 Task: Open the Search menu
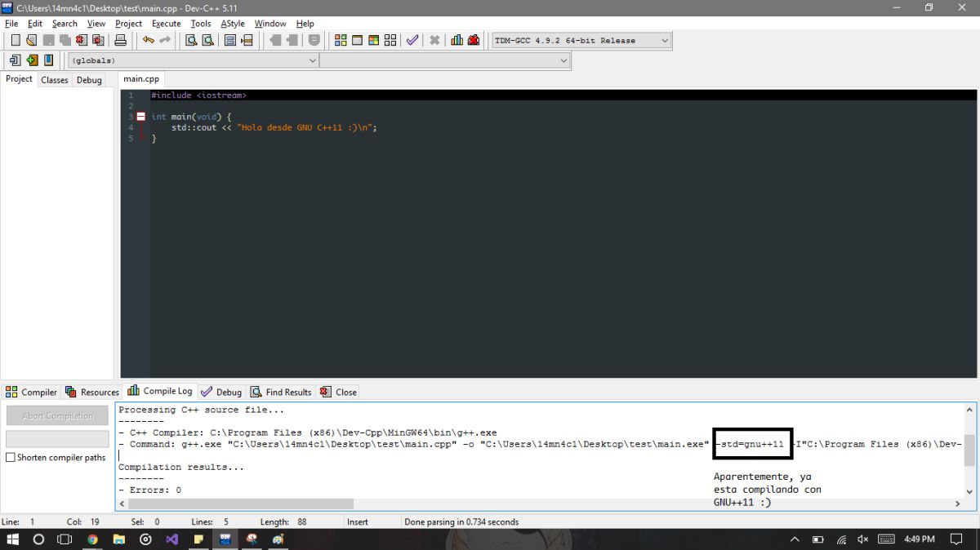coord(65,24)
